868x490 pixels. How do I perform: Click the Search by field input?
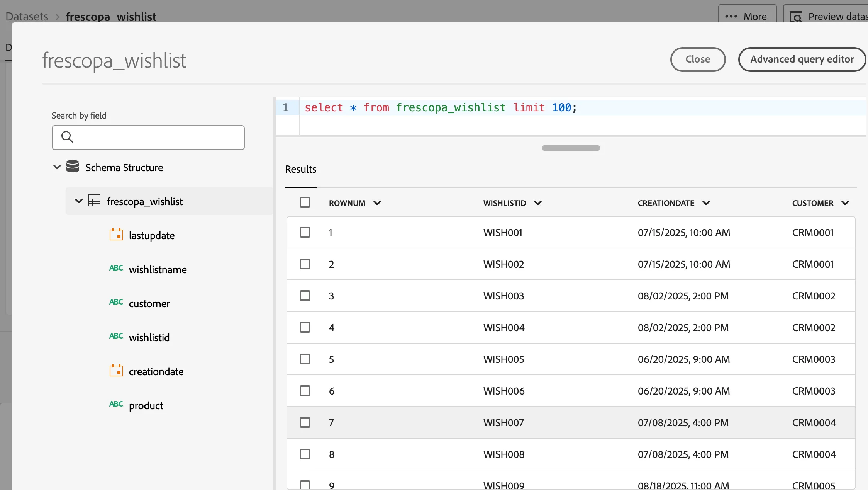point(148,138)
